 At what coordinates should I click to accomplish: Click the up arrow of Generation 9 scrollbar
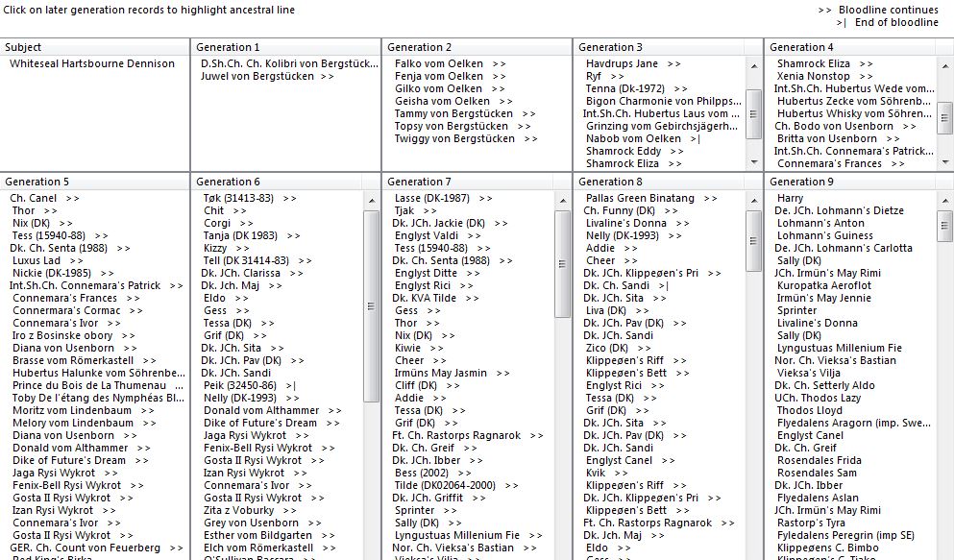pyautogui.click(x=945, y=200)
